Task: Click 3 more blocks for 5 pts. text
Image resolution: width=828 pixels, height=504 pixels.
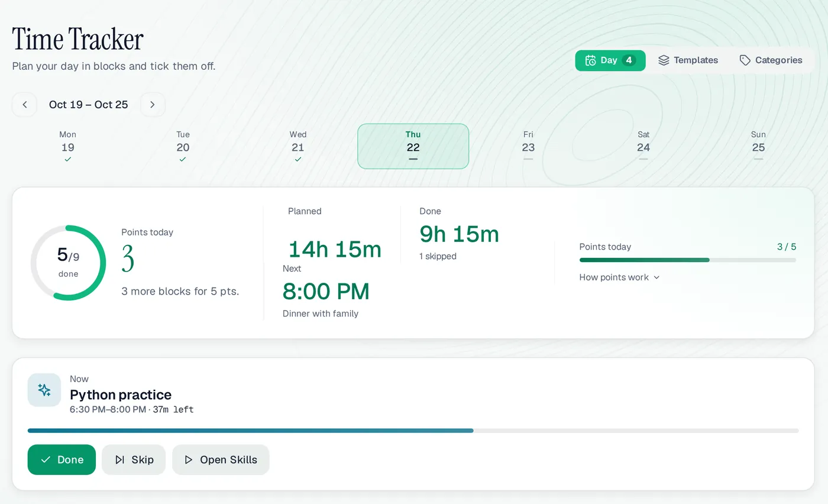Action: (x=180, y=291)
